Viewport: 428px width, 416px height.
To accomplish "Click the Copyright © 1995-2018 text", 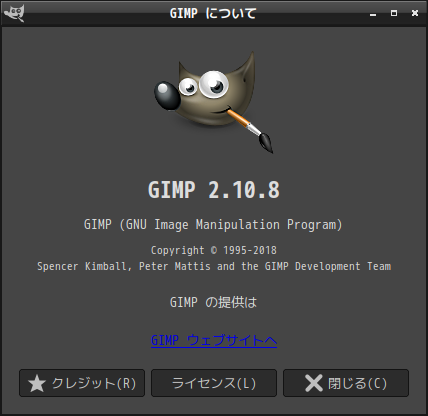I will click(214, 250).
